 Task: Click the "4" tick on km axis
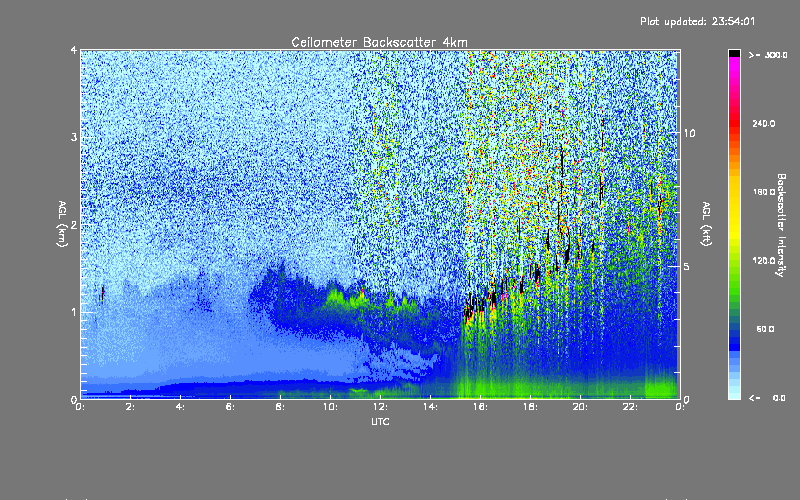tap(74, 50)
